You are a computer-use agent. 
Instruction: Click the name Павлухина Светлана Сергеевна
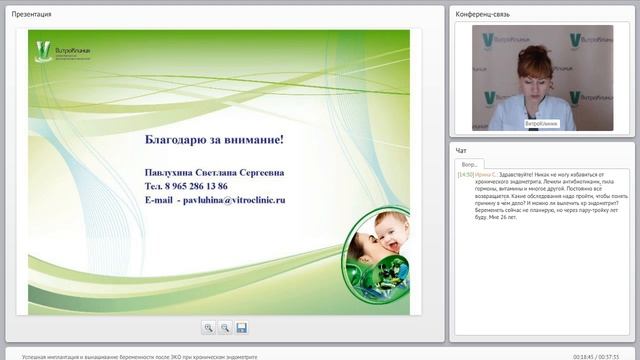(214, 173)
